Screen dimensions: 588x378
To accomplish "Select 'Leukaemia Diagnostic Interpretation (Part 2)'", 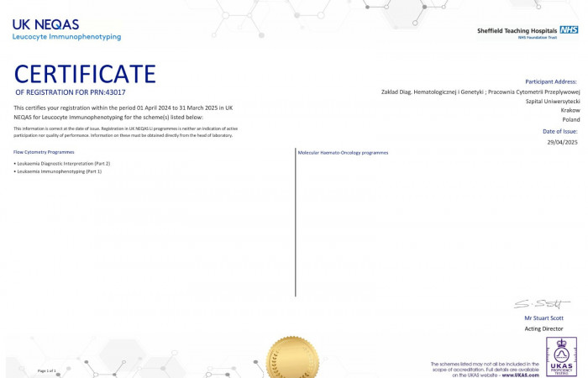I will (x=63, y=164).
